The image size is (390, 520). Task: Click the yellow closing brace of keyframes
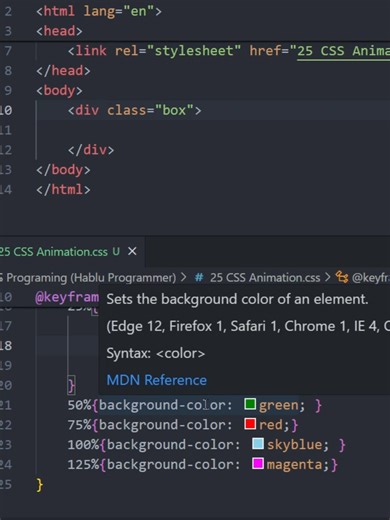point(40,485)
